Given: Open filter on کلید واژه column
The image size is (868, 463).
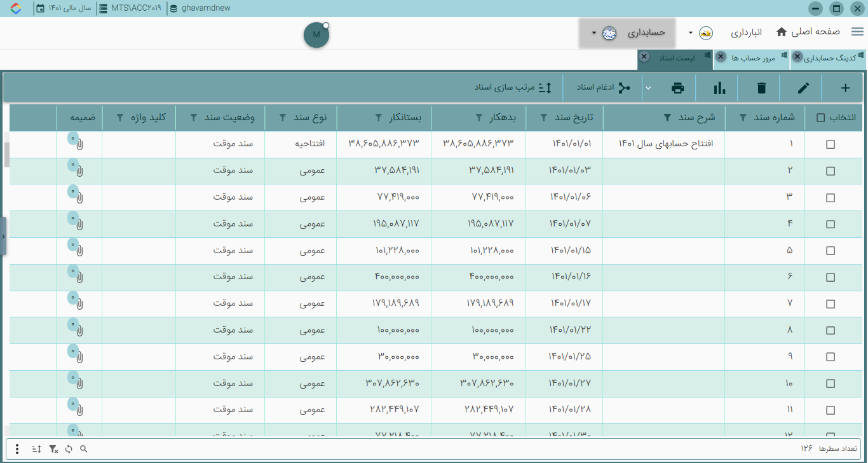Looking at the screenshot, I should pyautogui.click(x=121, y=118).
